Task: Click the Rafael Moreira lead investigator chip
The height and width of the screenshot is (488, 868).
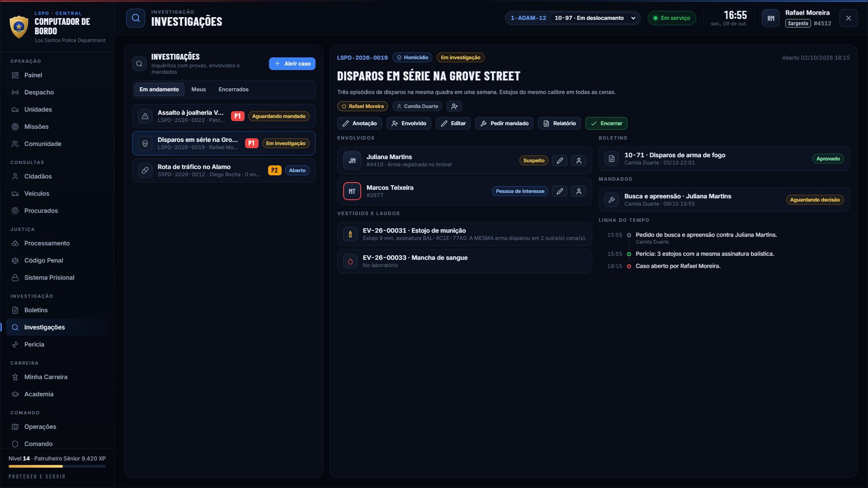Action: click(x=363, y=106)
